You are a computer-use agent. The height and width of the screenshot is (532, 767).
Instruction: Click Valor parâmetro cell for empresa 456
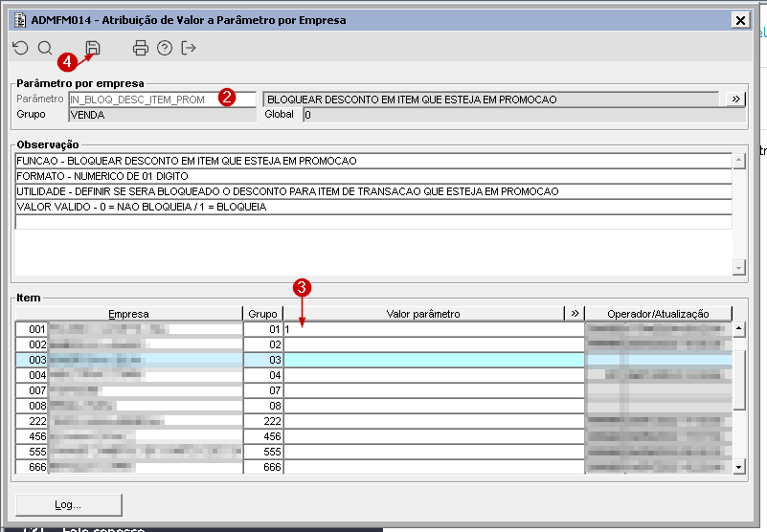tap(434, 436)
